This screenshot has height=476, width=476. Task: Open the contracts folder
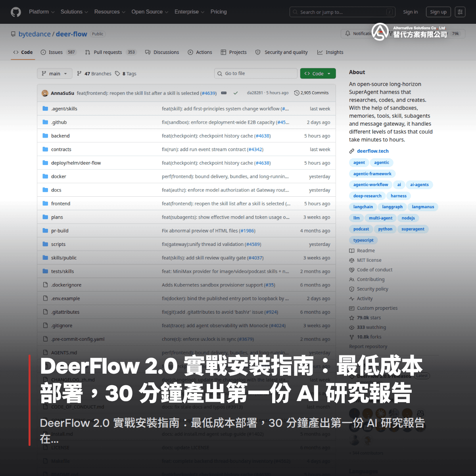[61, 150]
